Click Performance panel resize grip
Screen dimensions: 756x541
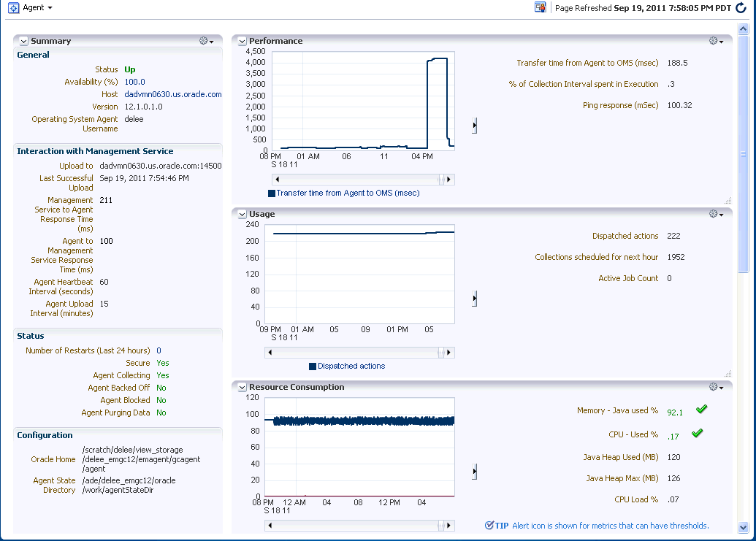(x=728, y=200)
